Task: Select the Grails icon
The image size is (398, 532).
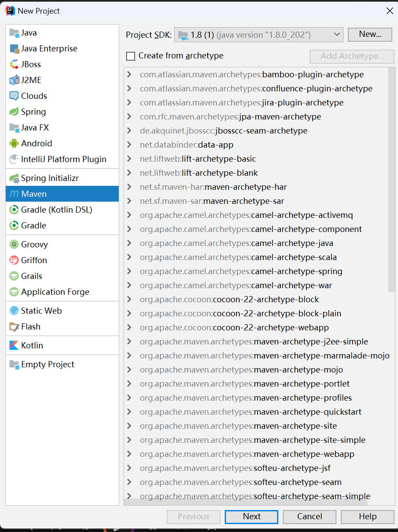Action: 14,276
